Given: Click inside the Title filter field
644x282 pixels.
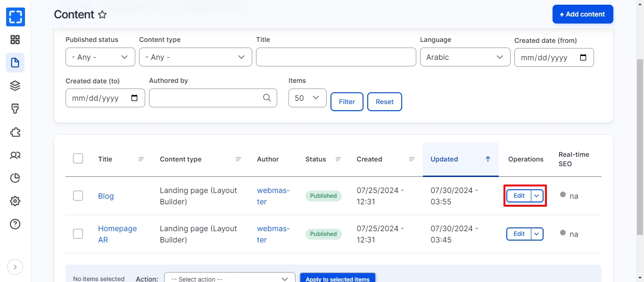Looking at the screenshot, I should (x=336, y=57).
